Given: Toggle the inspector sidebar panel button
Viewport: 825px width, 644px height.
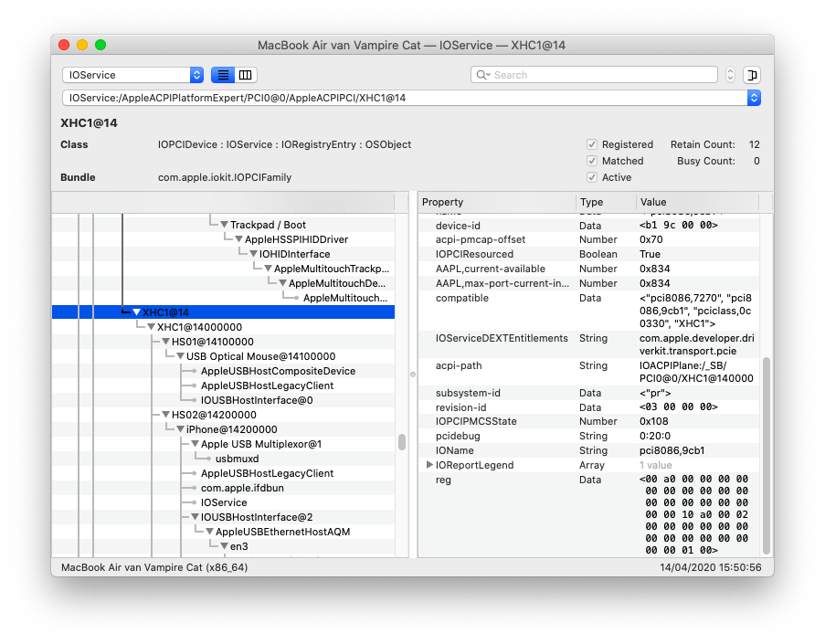Looking at the screenshot, I should pos(752,75).
